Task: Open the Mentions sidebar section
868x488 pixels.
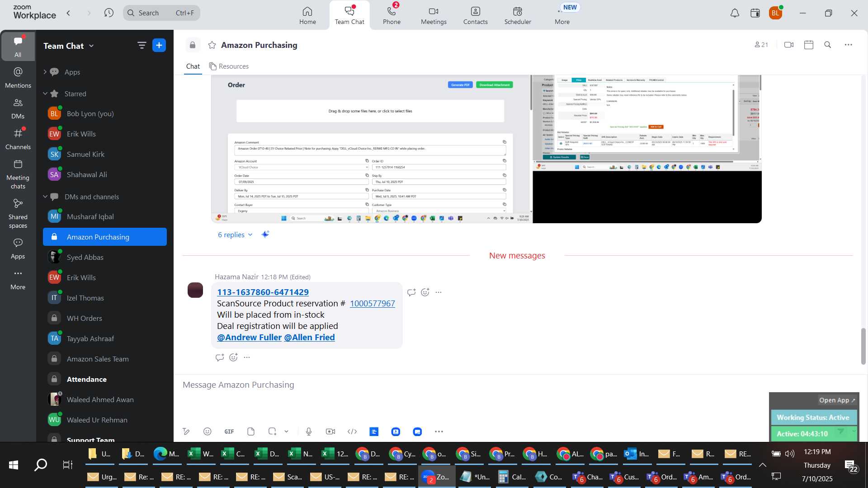Action: pyautogui.click(x=18, y=78)
